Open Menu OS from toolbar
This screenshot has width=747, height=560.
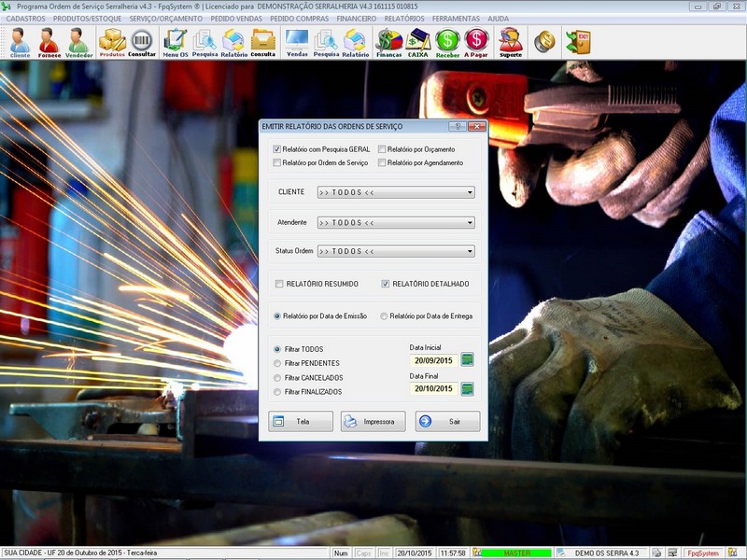(x=175, y=42)
